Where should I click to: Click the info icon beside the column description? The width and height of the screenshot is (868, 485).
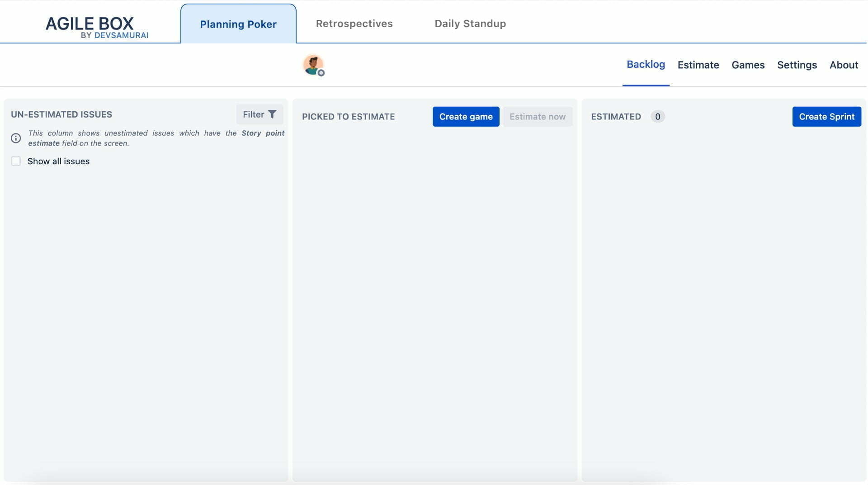pyautogui.click(x=17, y=138)
